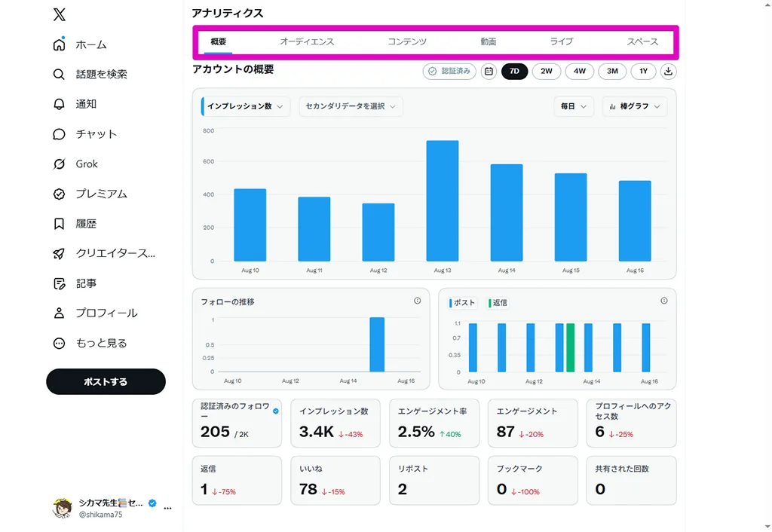Viewport: 772px width, 532px height.
Task: Open the calendar date picker icon
Action: click(x=489, y=72)
